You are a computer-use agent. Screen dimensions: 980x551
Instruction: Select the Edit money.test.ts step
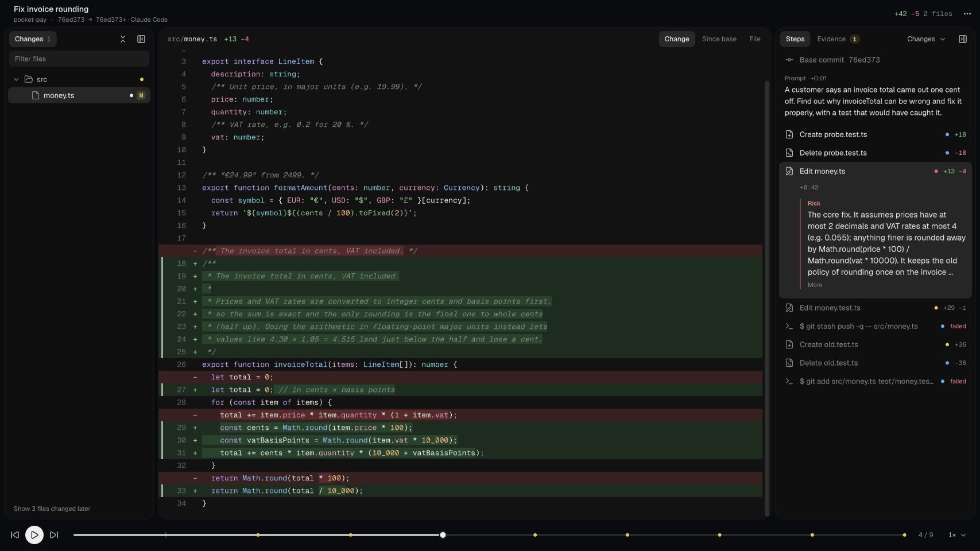(x=875, y=308)
